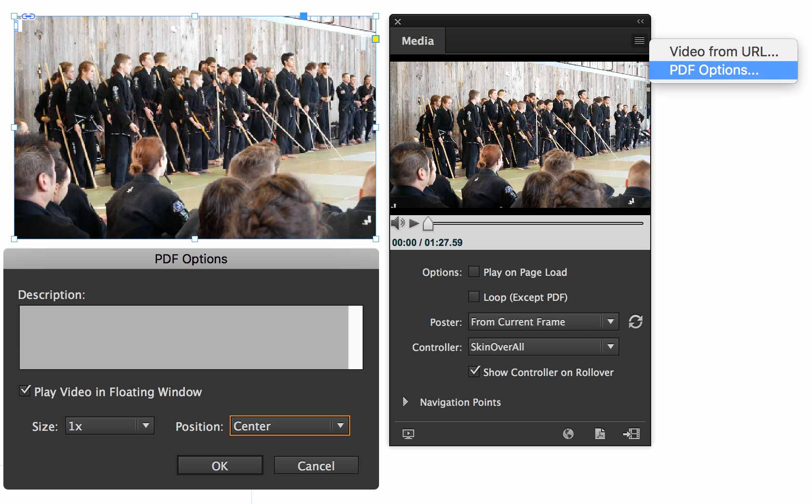This screenshot has height=504, width=812.
Task: Mute the video using the speaker icon
Action: 398,223
